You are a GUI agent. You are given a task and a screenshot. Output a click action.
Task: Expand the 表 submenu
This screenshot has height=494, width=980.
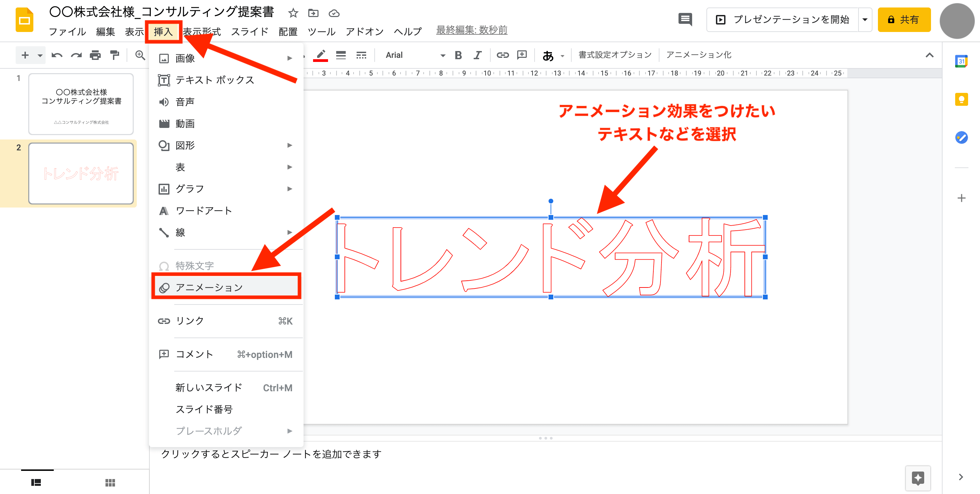pyautogui.click(x=226, y=167)
